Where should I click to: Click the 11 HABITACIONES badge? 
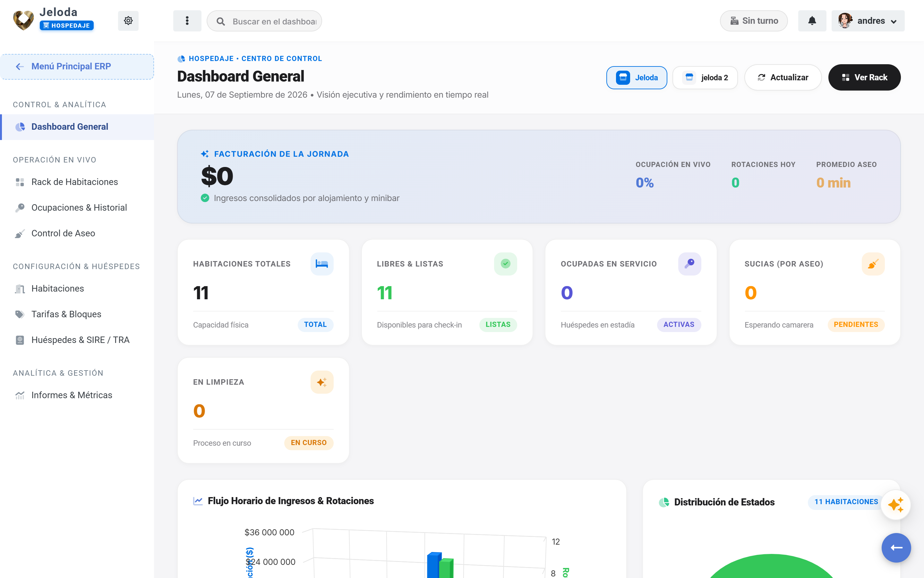pyautogui.click(x=846, y=502)
